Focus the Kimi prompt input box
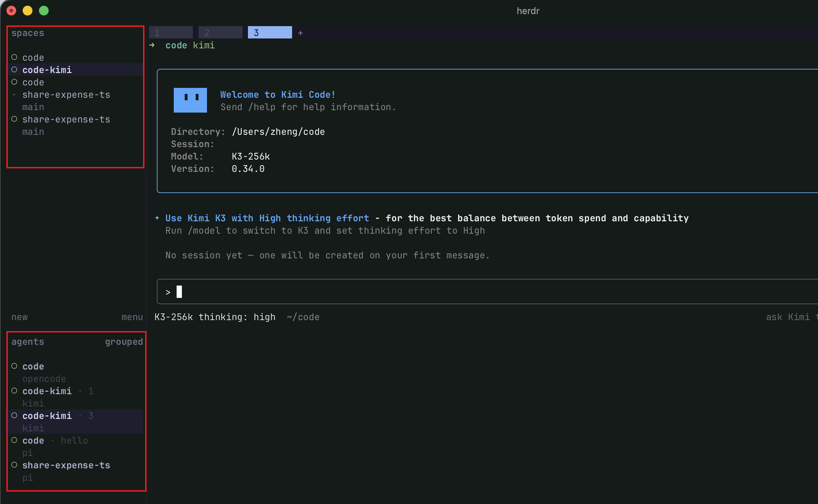Viewport: 818px width, 504px height. coord(487,292)
